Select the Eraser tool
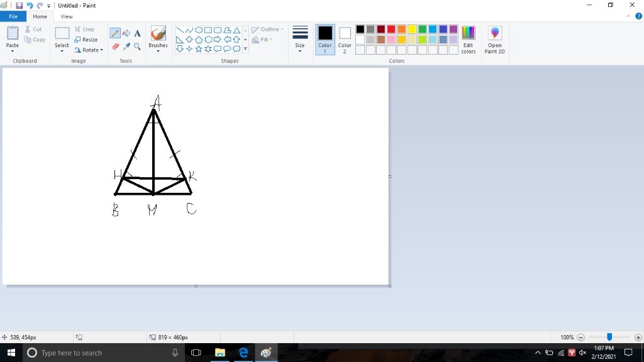This screenshot has height=362, width=644. (116, 47)
